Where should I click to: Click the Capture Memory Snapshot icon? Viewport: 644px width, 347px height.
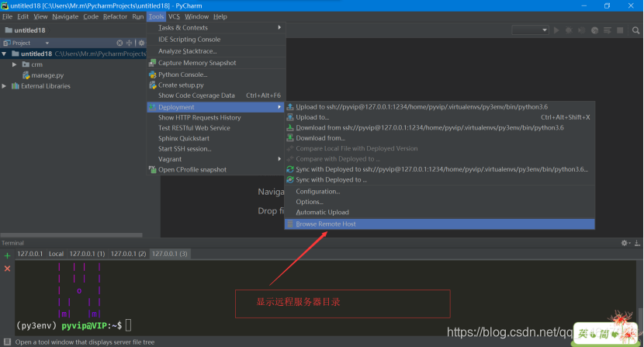click(152, 63)
